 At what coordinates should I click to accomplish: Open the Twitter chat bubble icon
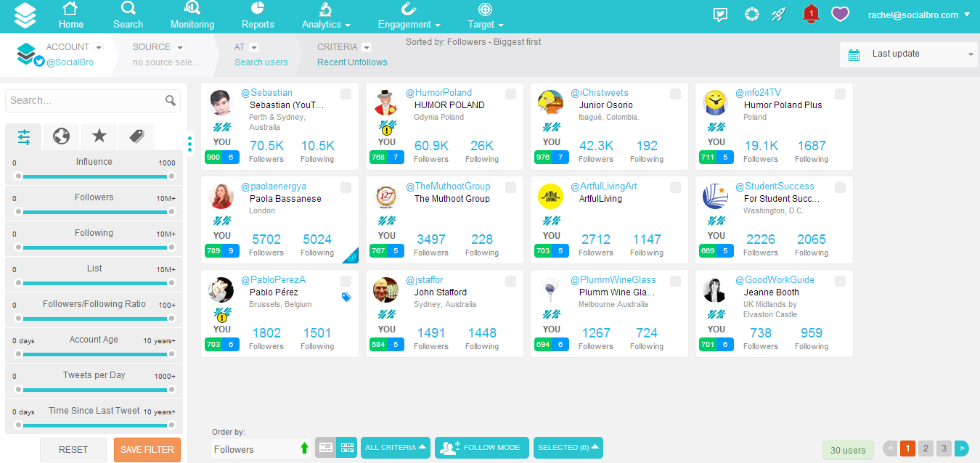coord(720,15)
